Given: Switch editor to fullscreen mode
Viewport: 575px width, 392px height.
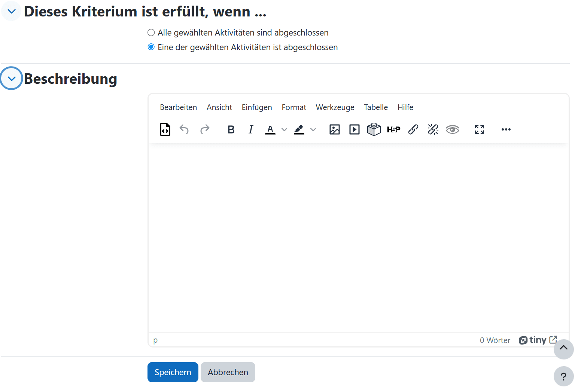Looking at the screenshot, I should coord(480,129).
